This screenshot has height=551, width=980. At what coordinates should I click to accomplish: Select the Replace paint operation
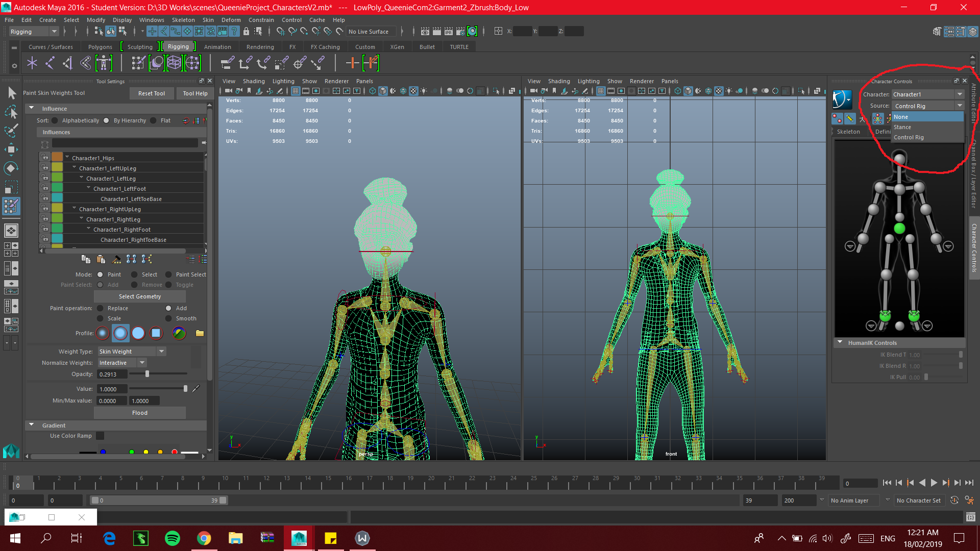[x=100, y=308]
